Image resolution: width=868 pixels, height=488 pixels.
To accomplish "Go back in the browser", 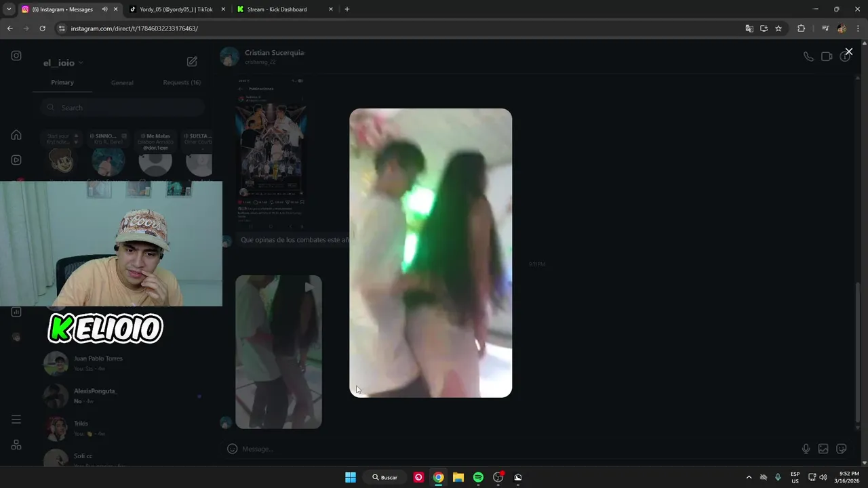I will (9, 28).
